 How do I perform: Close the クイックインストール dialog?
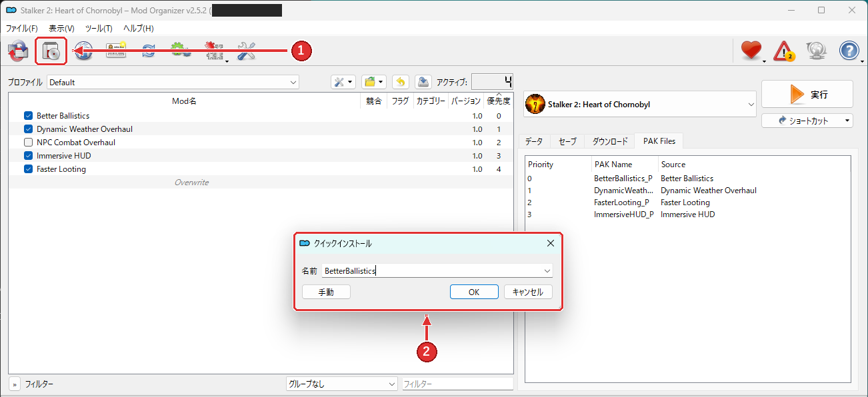(551, 243)
